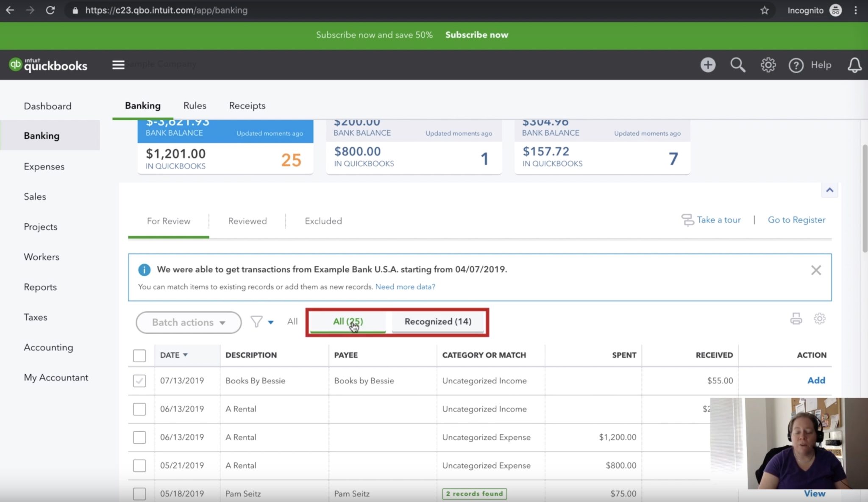
Task: Select the $157.72 in QuickBooks bank card
Action: [x=602, y=146]
